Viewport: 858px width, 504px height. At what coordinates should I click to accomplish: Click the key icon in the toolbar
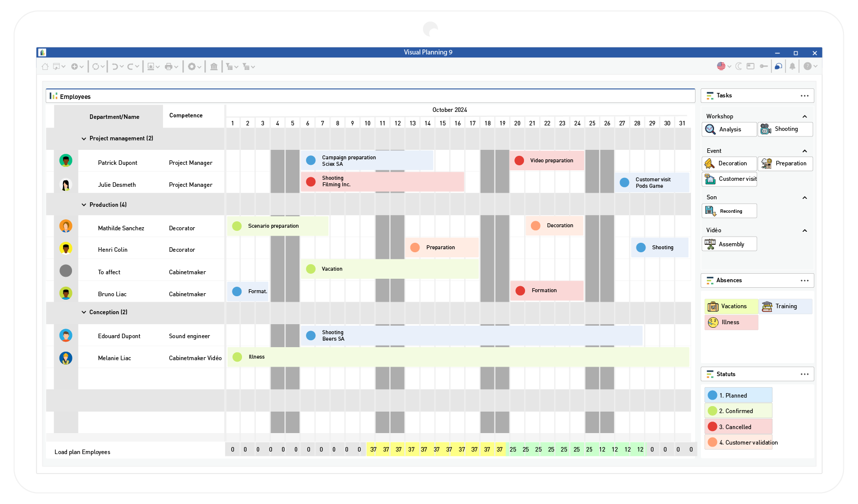763,66
